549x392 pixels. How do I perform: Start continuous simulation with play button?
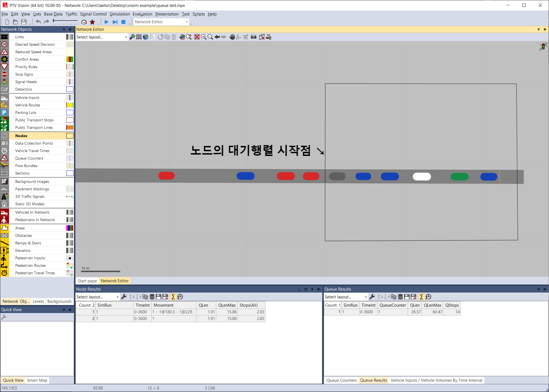click(x=106, y=22)
